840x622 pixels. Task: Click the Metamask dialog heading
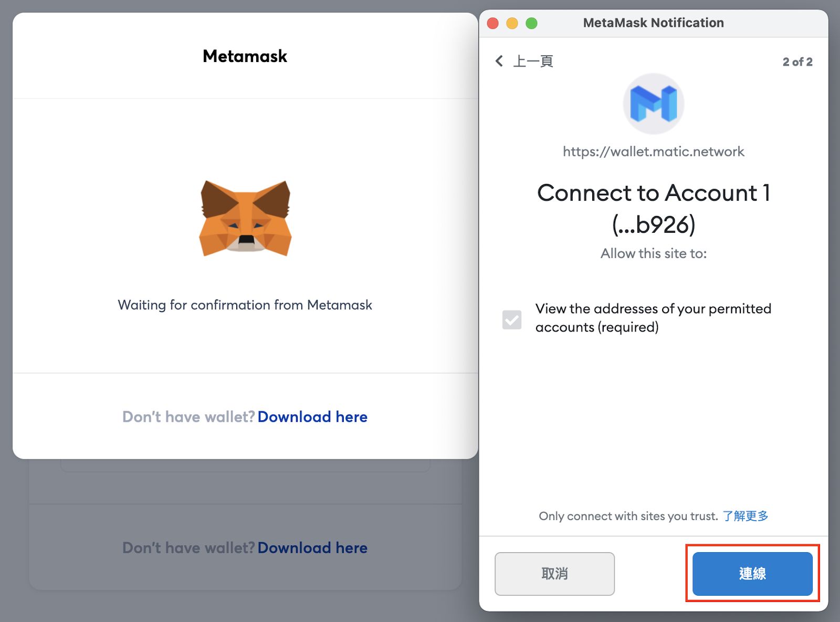(x=245, y=56)
